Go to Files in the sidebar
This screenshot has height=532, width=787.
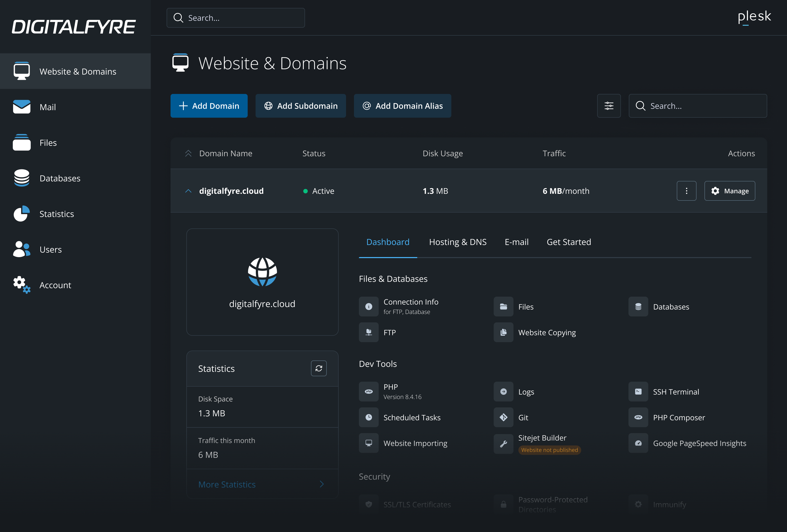75,143
